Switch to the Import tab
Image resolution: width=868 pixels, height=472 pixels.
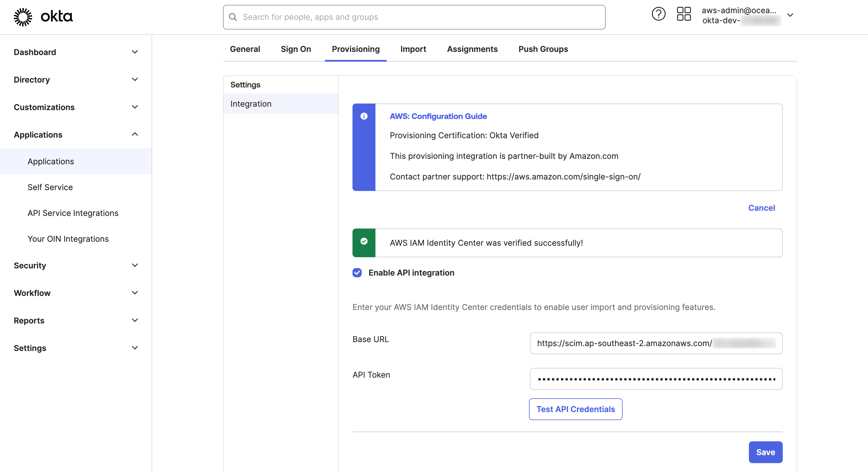(x=413, y=49)
